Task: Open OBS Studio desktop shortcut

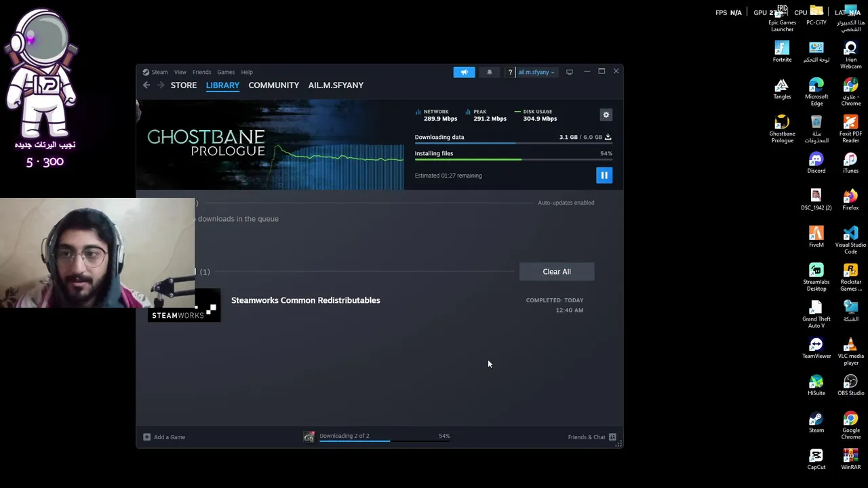Action: click(850, 385)
